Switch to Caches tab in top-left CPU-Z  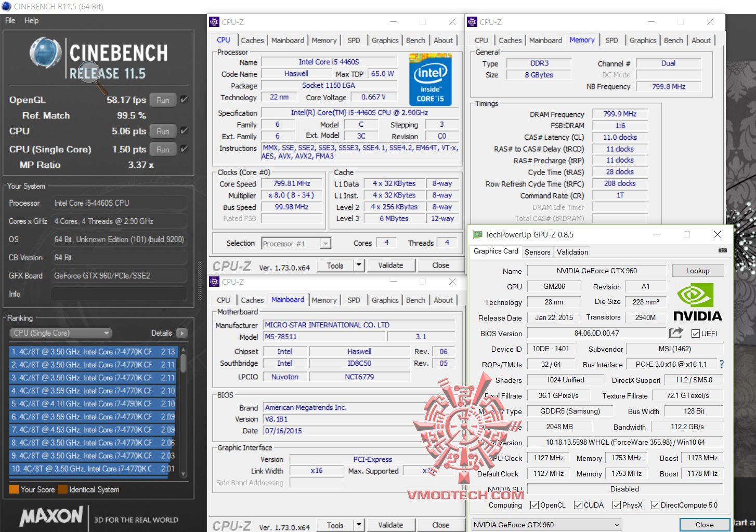click(252, 40)
